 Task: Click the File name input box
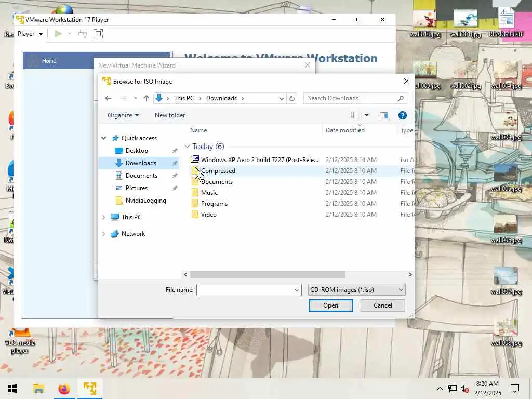245,290
